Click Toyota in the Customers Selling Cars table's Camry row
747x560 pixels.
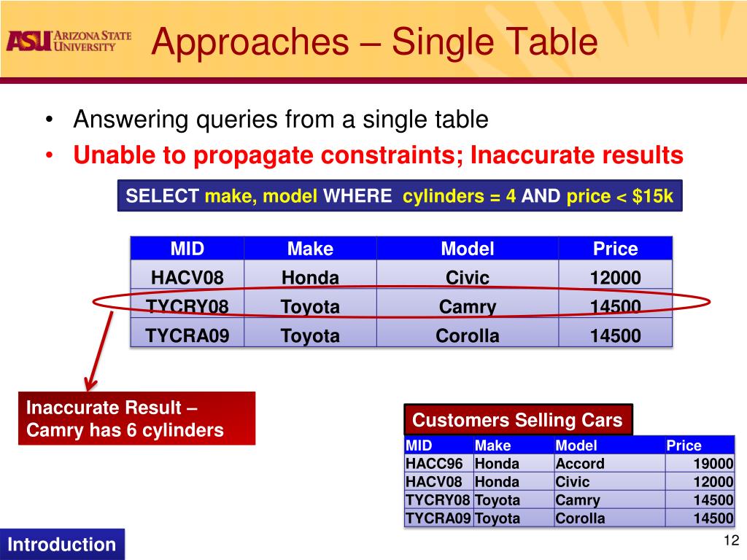(x=514, y=500)
